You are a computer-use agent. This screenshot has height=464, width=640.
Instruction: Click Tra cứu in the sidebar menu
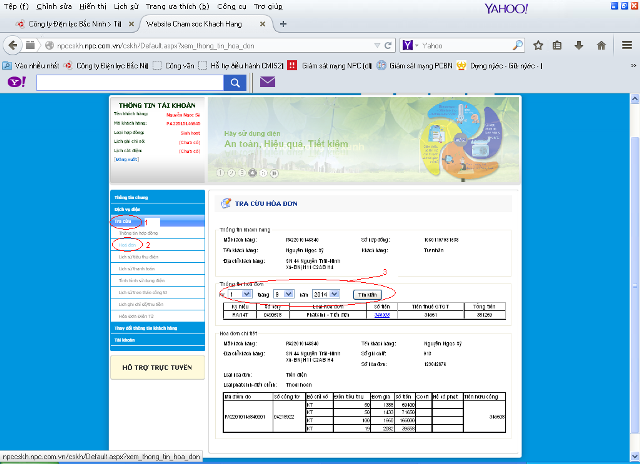click(x=123, y=220)
